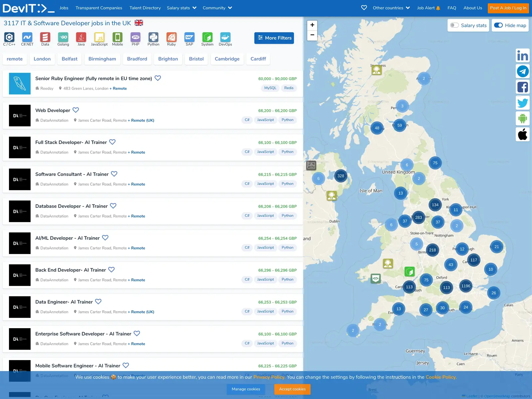Image resolution: width=532 pixels, height=399 pixels.
Task: Favorite the Senior Ruby Engineer job
Action: [x=158, y=78]
